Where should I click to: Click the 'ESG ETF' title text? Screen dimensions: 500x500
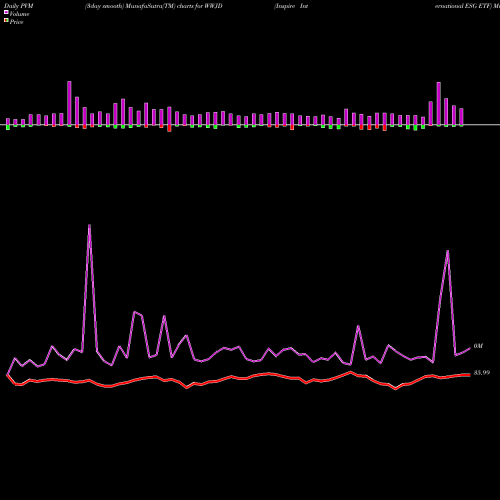coord(479,6)
